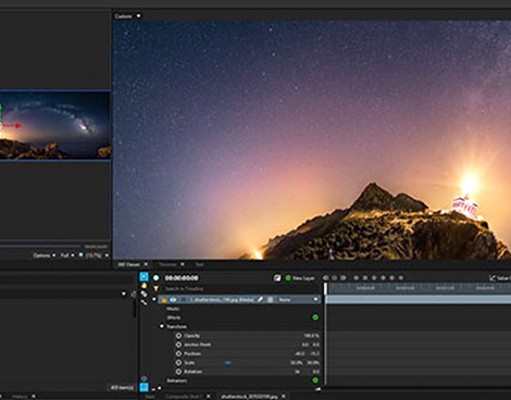Select the Hand tool in timeline toolbar

[x=144, y=286]
